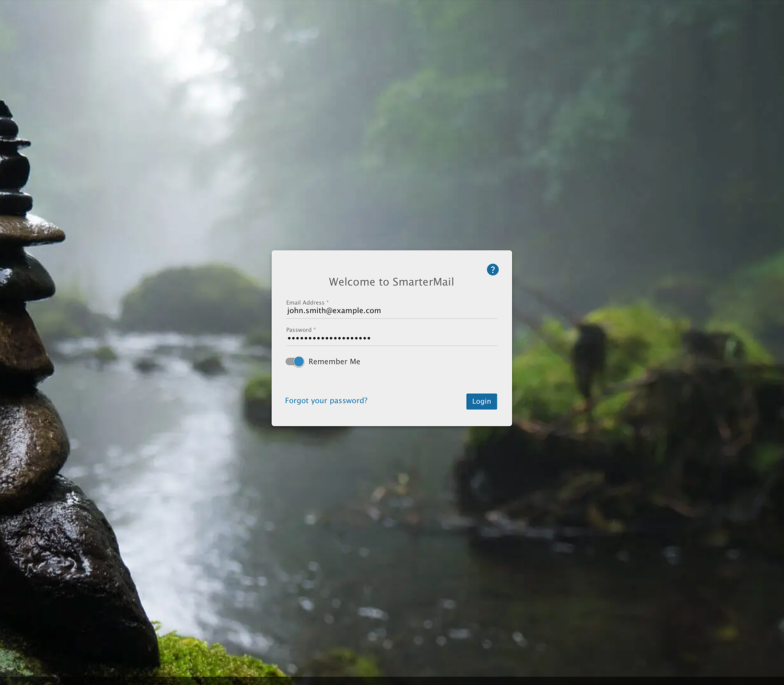Click the Remember Me label
The width and height of the screenshot is (784, 685).
pyautogui.click(x=335, y=361)
